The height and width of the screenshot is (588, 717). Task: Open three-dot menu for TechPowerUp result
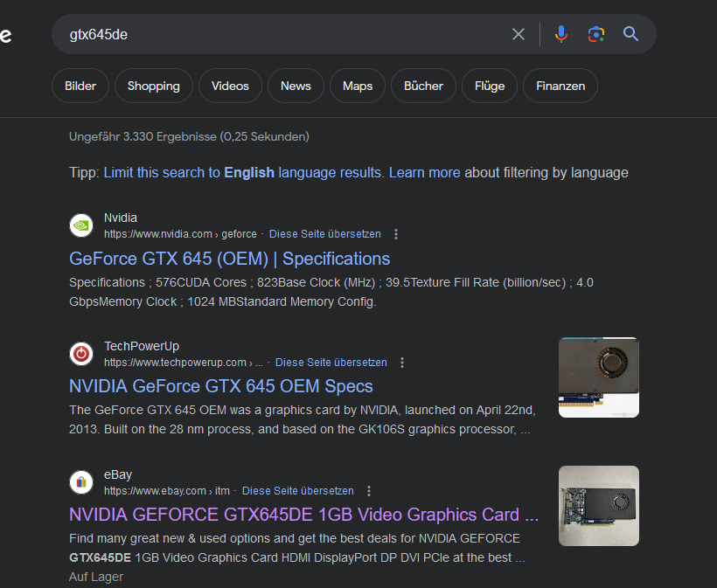[x=402, y=363]
